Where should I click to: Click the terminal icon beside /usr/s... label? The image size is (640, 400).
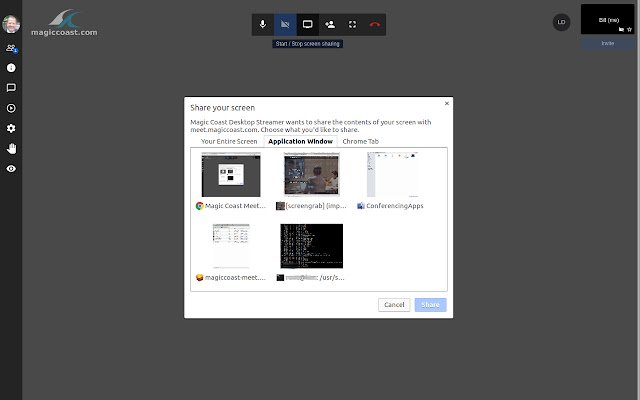click(280, 278)
